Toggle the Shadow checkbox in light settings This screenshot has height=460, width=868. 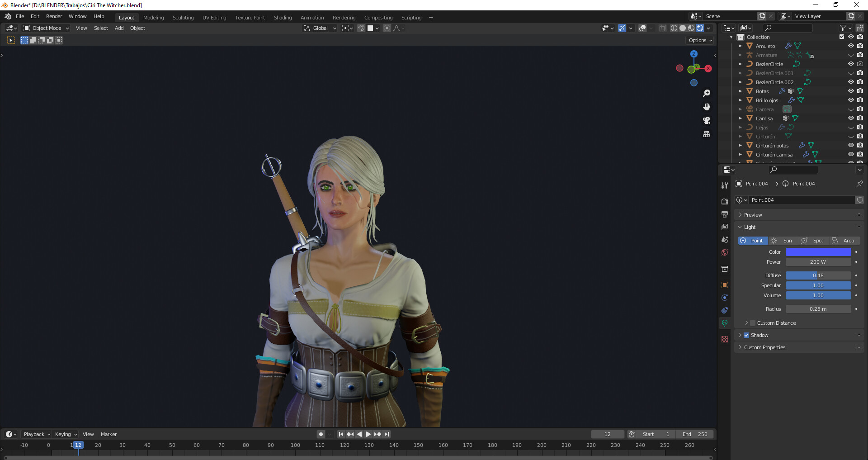coord(746,335)
